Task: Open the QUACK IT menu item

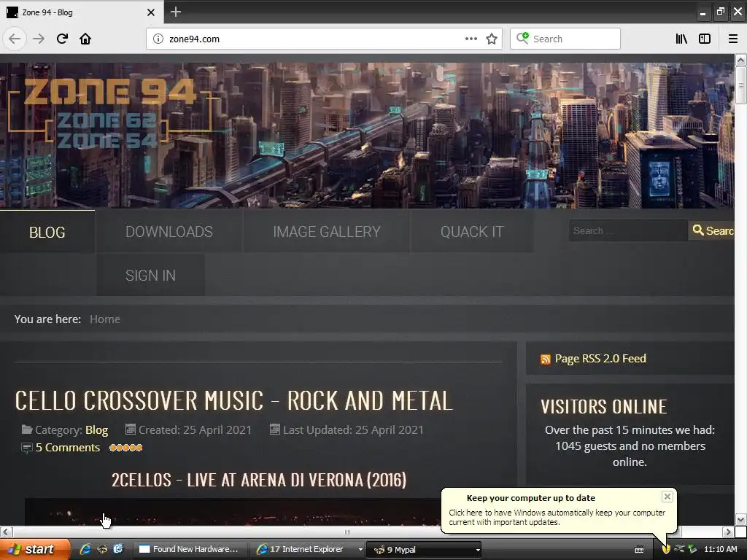Action: (x=472, y=232)
